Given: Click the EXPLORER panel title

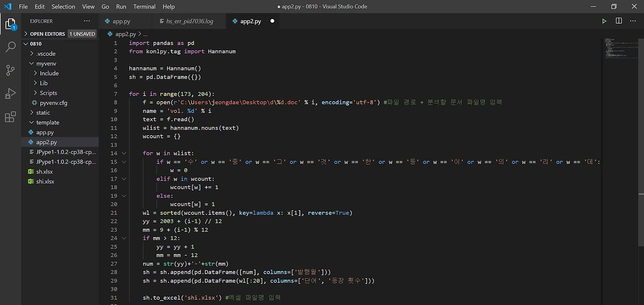Looking at the screenshot, I should click(41, 21).
